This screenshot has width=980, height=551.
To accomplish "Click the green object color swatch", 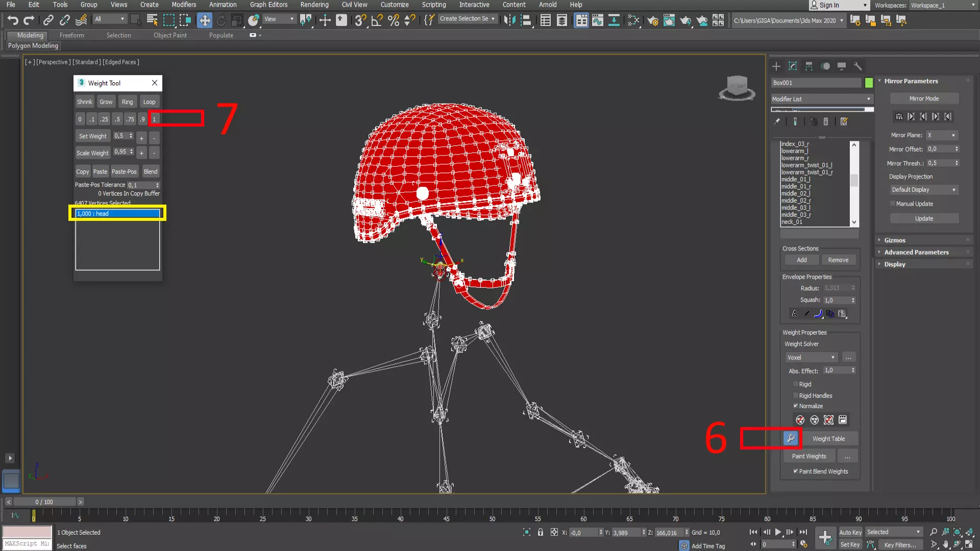I will pyautogui.click(x=869, y=83).
